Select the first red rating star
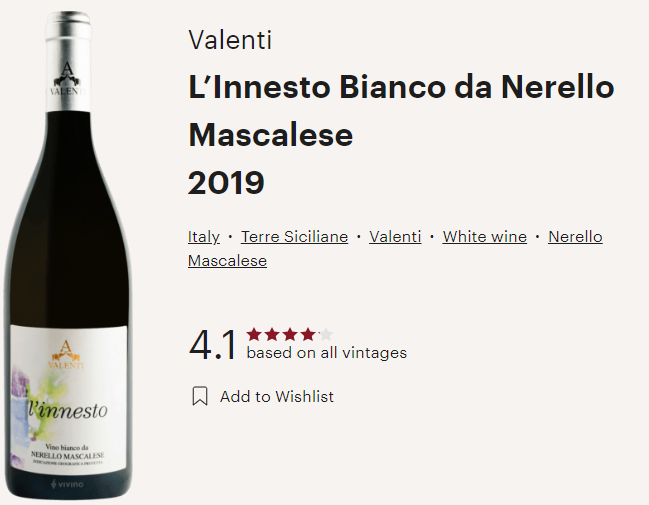649x505 pixels. 253,334
